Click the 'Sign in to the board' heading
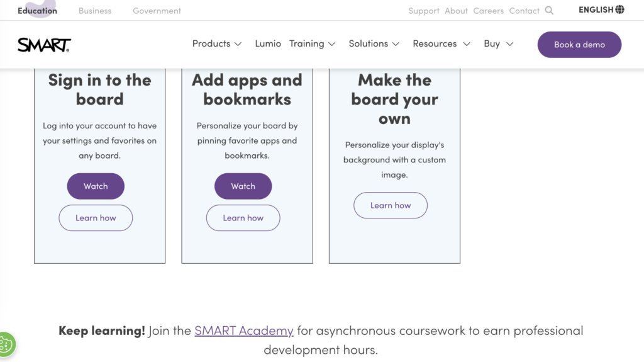 pos(100,89)
